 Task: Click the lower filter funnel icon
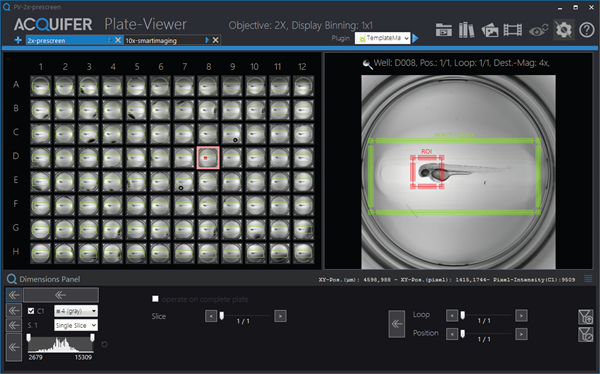tap(585, 334)
